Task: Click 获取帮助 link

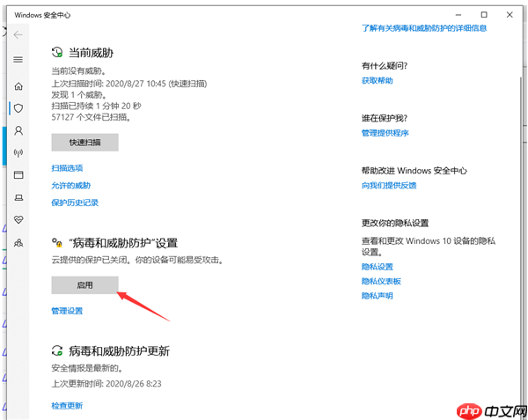Action: pos(378,80)
